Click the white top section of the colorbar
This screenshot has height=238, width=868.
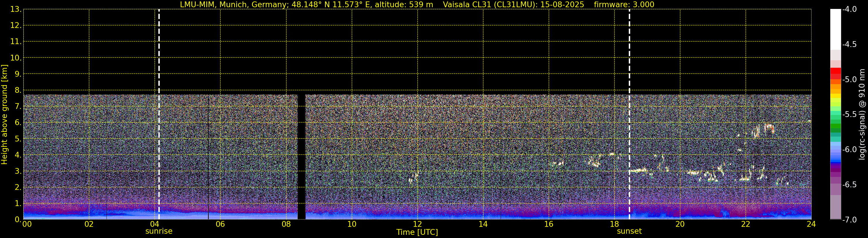pos(835,29)
